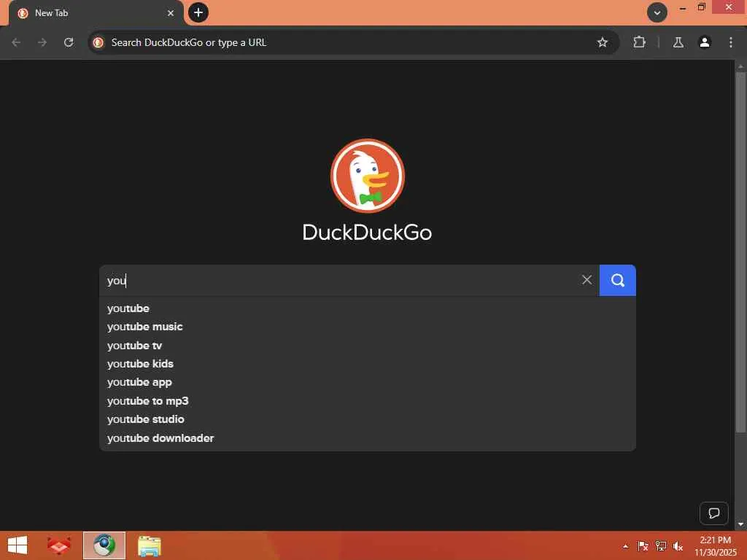The width and height of the screenshot is (747, 560).
Task: Open the Extensions puzzle icon
Action: pyautogui.click(x=639, y=42)
